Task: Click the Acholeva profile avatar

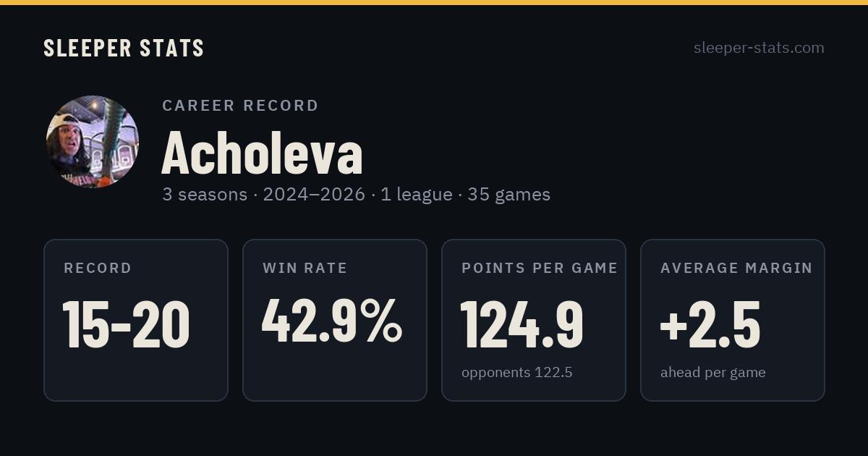Action: [93, 142]
